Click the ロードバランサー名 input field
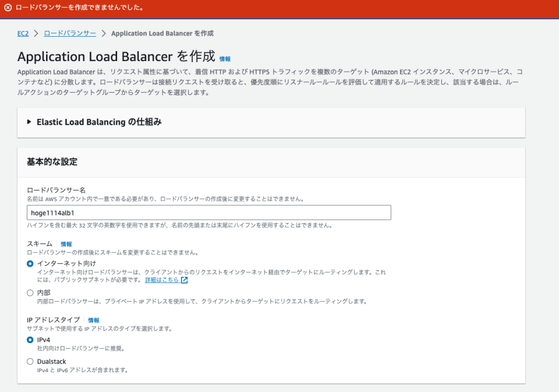This screenshot has height=392, width=559. [209, 213]
